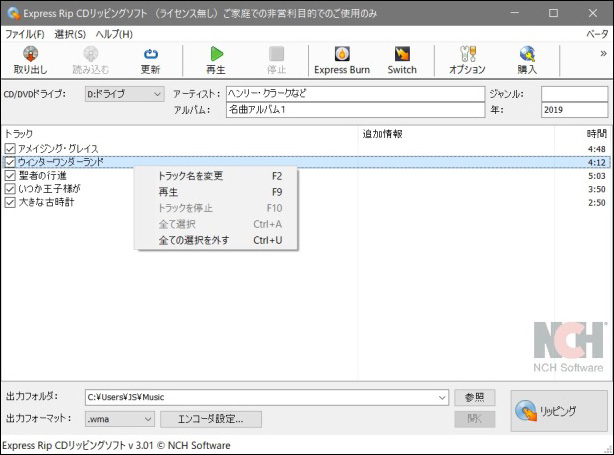Open the 選択(S) menu
Screen dimensions: 614x455
[x=70, y=34]
